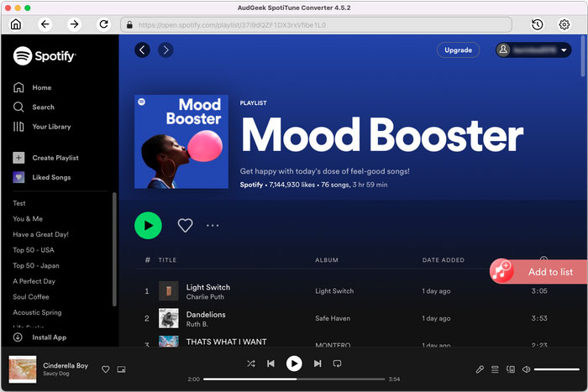Play the Mood Booster playlist with green button
Screen dimensions: 588x392
point(148,226)
